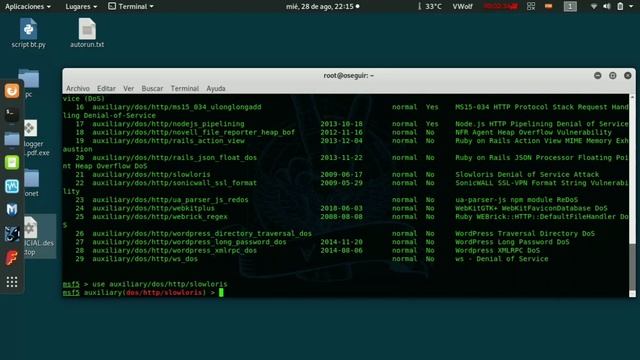The width and height of the screenshot is (640, 360).
Task: Click the temperature indicator showing 33°C
Action: click(429, 7)
